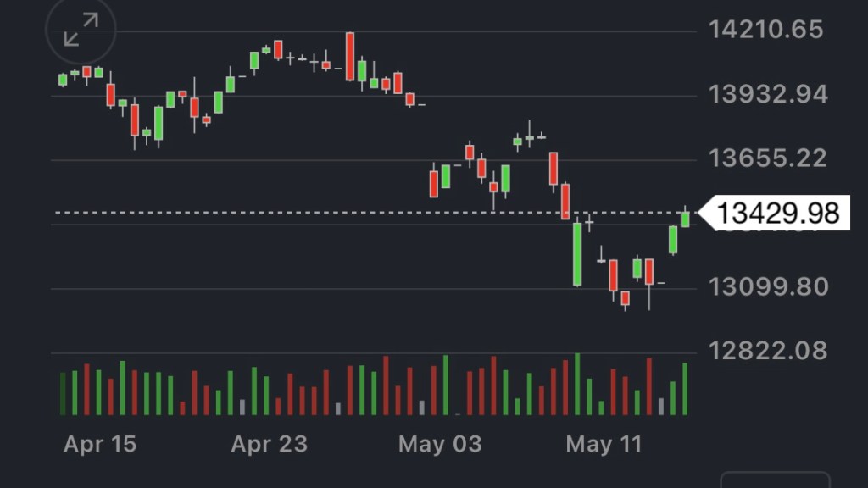Click the tall red candle at the chart peak

point(350,58)
